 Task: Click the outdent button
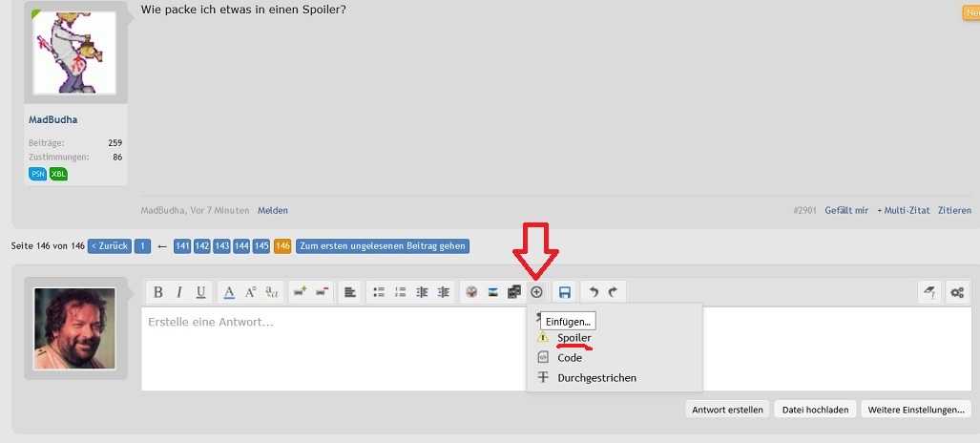422,292
